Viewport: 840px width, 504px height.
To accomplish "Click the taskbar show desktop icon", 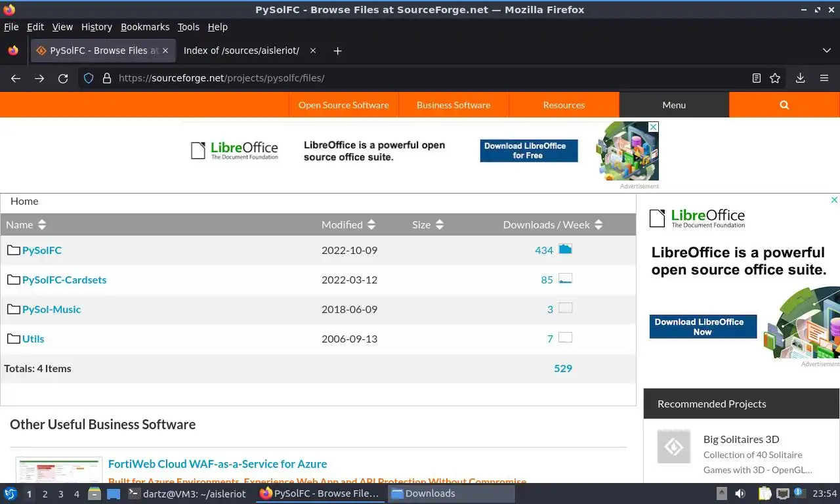I will (x=114, y=493).
